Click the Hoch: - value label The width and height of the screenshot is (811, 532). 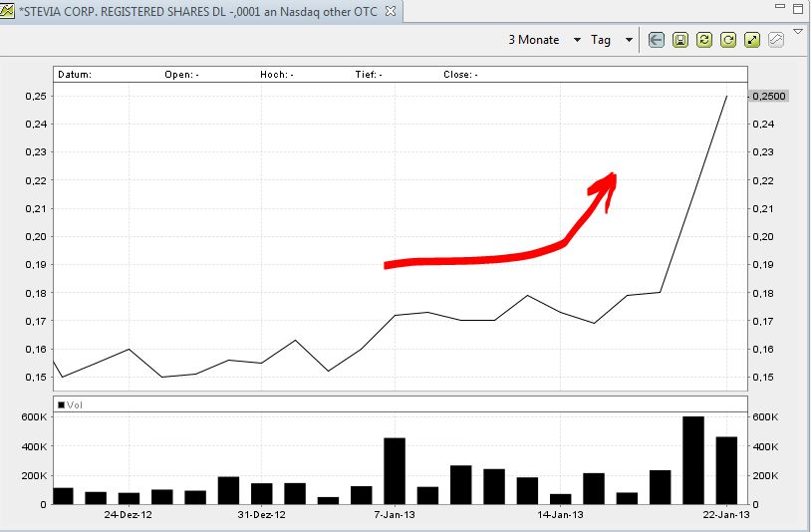pos(277,75)
